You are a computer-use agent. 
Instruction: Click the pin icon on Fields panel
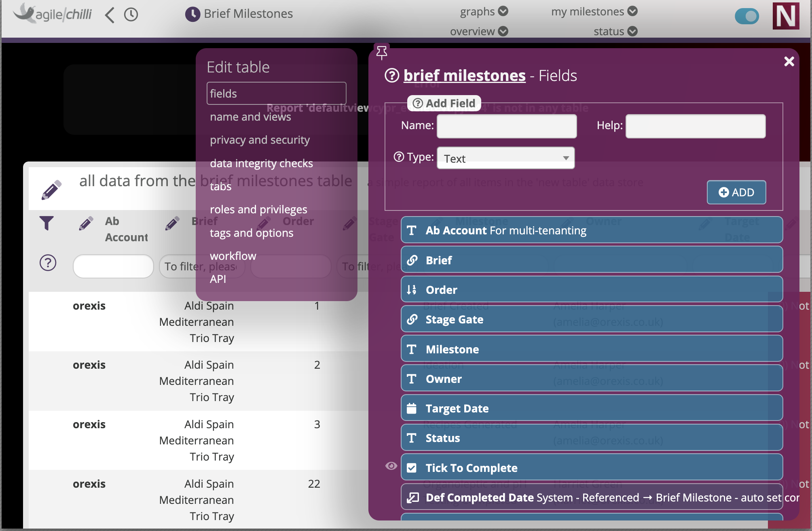pyautogui.click(x=381, y=52)
